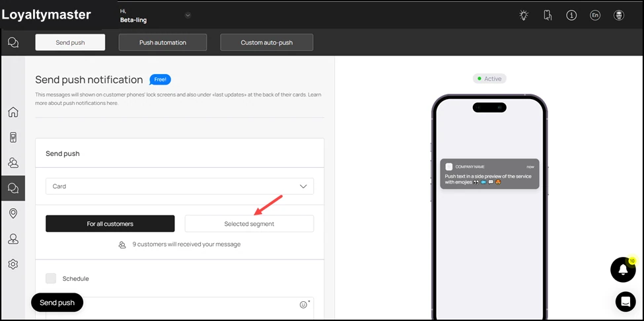Screen dimensions: 644x321
Task: Click the chat bubbles icon beside Send push tab
Action: [13, 42]
